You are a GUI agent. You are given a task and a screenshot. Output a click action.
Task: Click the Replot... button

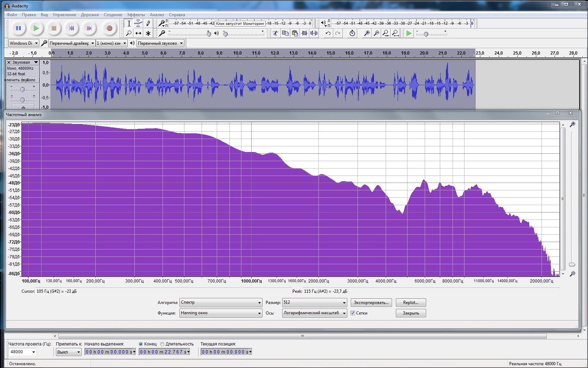pos(411,303)
